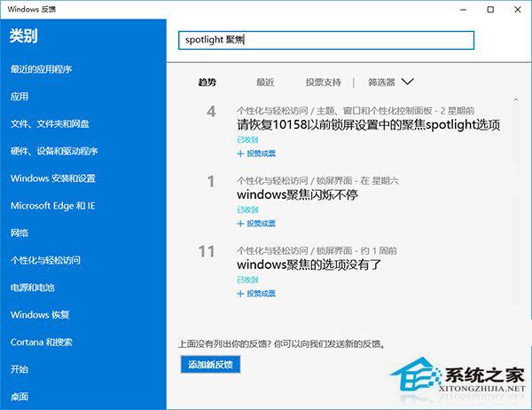Select the 应用 category

20,97
